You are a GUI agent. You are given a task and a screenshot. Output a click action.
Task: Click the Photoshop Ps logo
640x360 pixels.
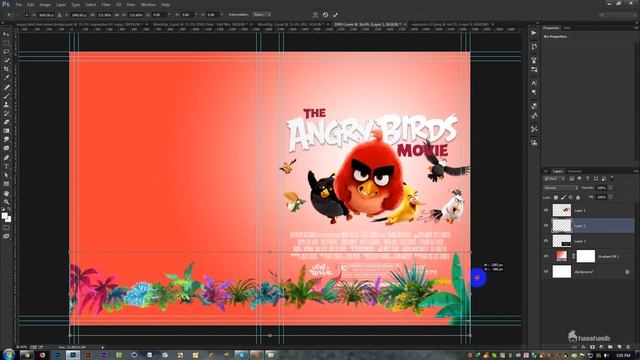click(x=6, y=4)
